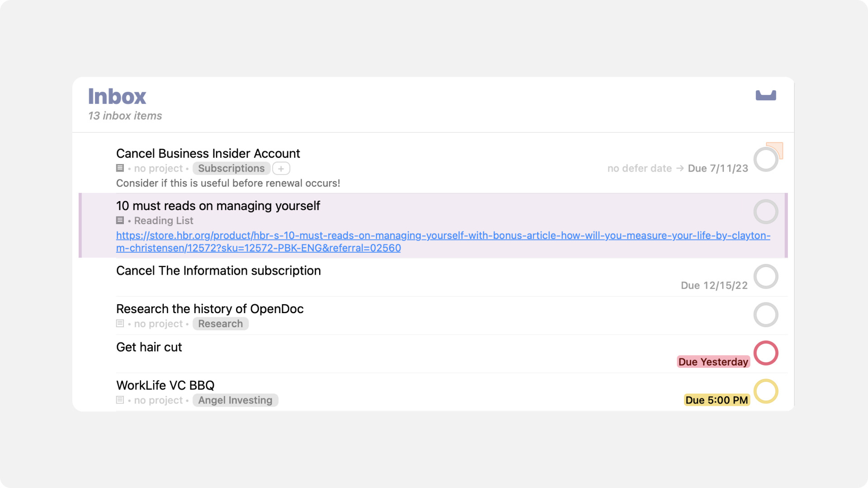The height and width of the screenshot is (488, 868).
Task: Open the Subscriptions tag
Action: [231, 168]
